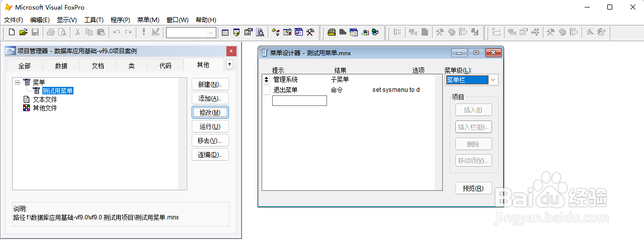Click the 预览(R) button
This screenshot has height=240, width=644.
coord(473,188)
